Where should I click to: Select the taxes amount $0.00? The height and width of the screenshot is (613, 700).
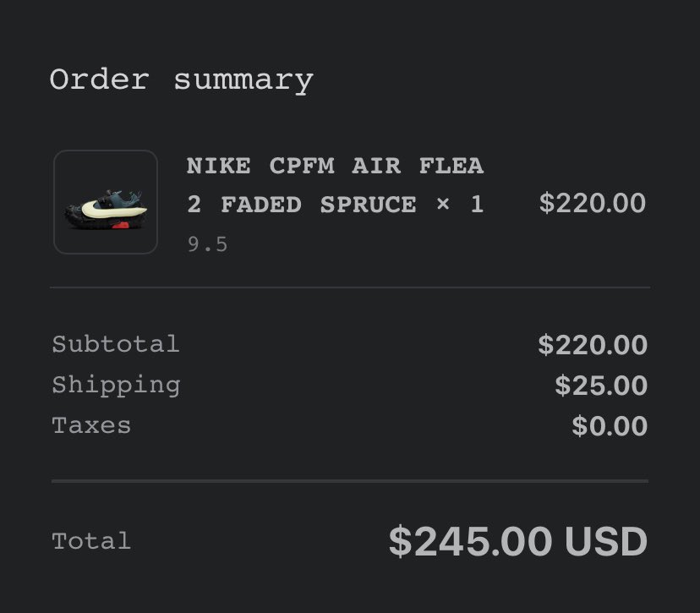click(x=610, y=426)
